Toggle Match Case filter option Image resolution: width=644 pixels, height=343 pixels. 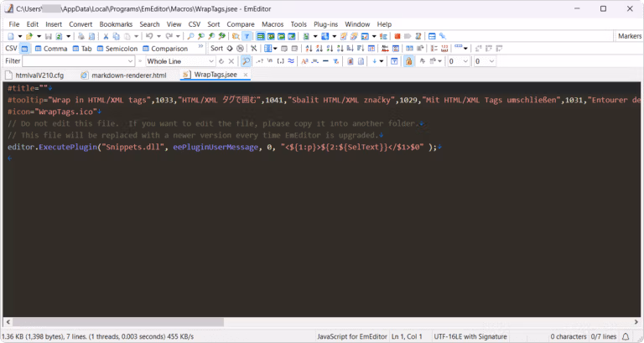tap(304, 61)
